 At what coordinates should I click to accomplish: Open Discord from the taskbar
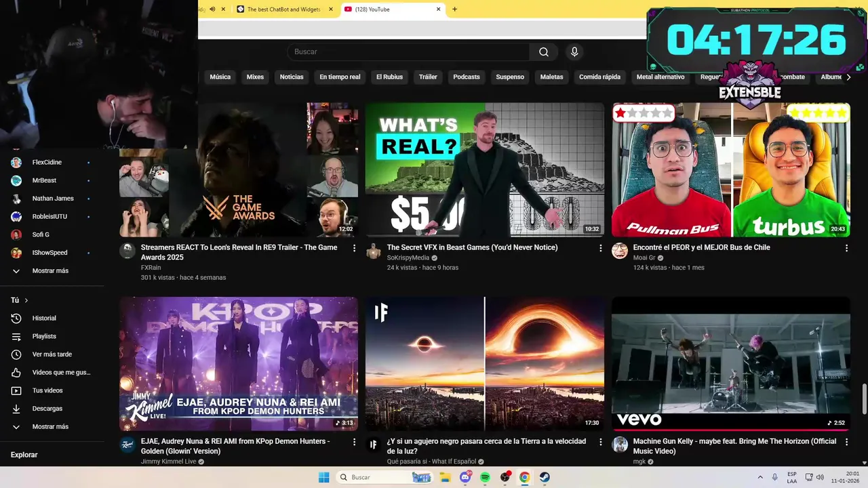click(465, 477)
